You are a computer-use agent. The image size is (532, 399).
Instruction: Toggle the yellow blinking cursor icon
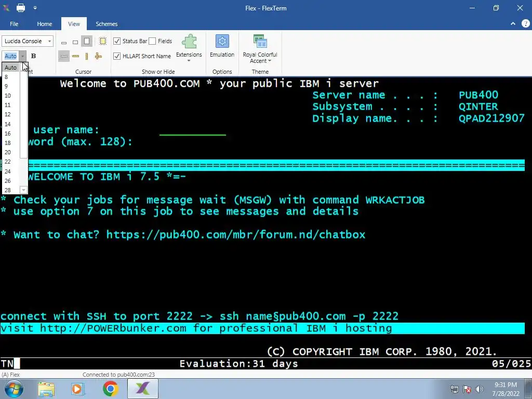(x=102, y=42)
